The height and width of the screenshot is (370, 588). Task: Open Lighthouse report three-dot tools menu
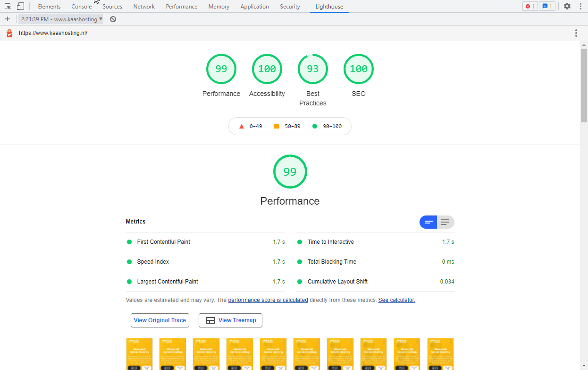(576, 33)
